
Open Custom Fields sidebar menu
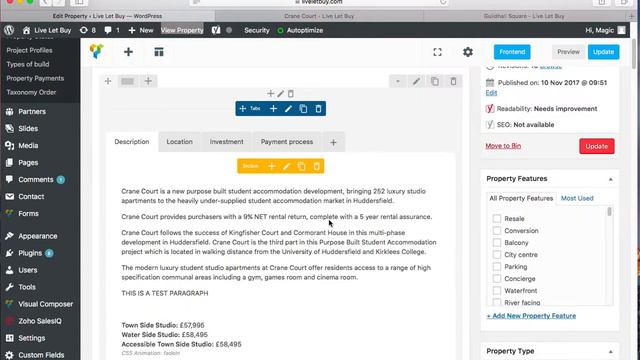40,355
